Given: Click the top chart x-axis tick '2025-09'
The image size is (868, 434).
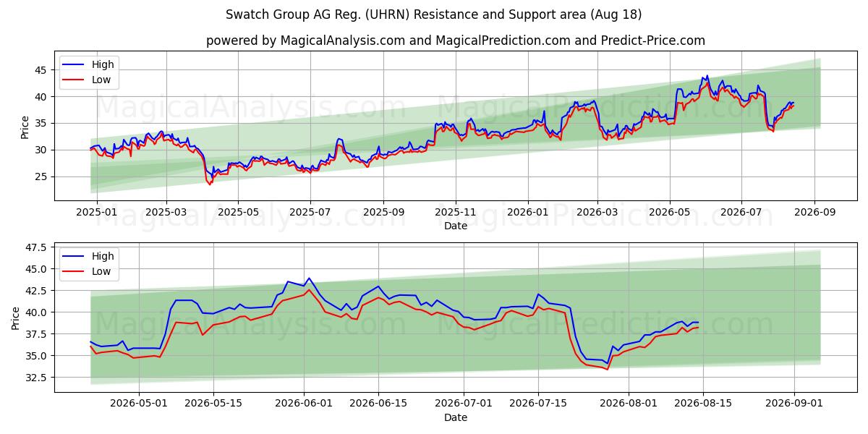Looking at the screenshot, I should tap(383, 212).
